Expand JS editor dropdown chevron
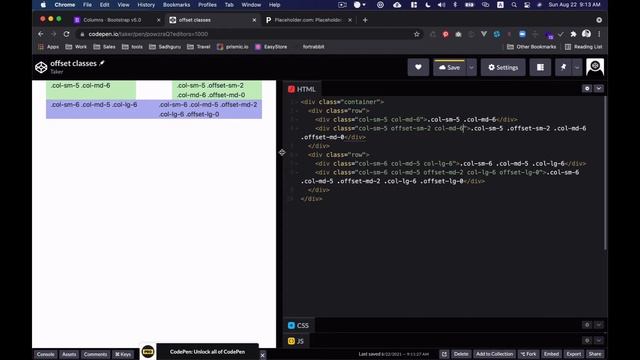 tap(599, 340)
